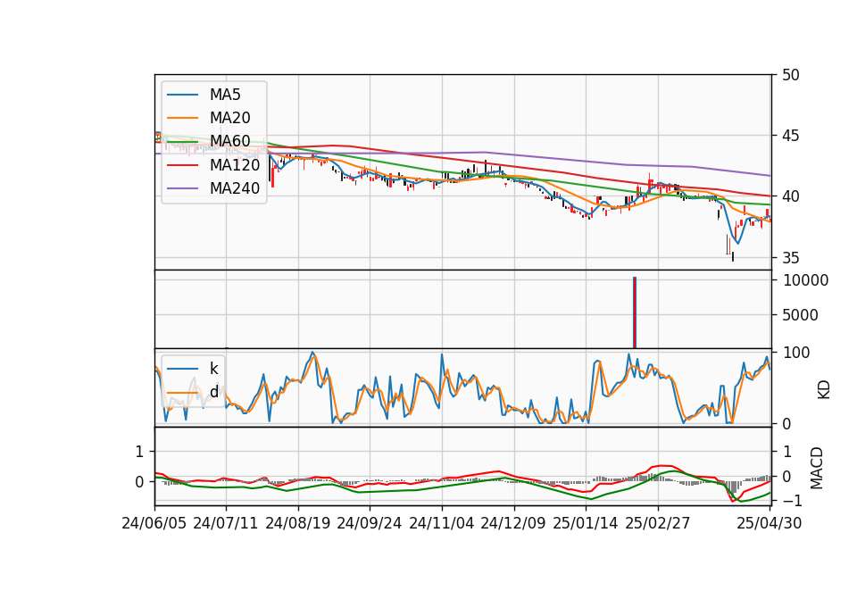Click the price axis value 45

pyautogui.click(x=790, y=136)
